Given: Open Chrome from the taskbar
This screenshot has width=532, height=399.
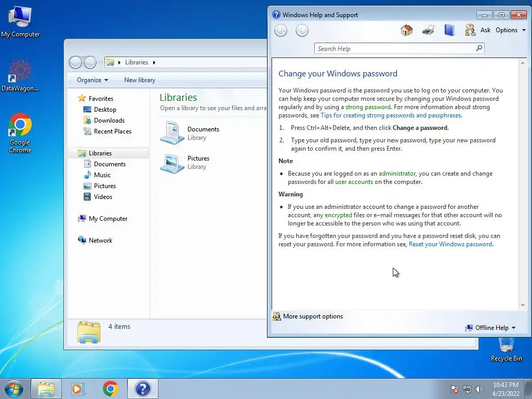Looking at the screenshot, I should [x=110, y=389].
